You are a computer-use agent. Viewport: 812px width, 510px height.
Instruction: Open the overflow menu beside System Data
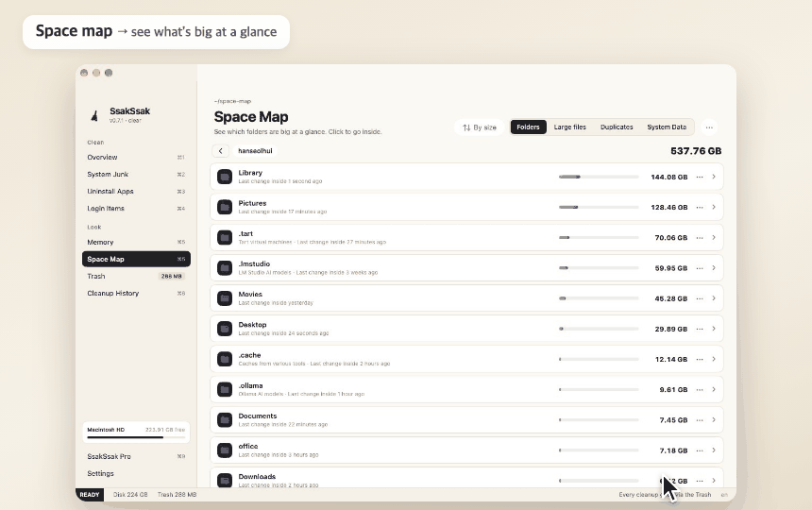click(709, 127)
